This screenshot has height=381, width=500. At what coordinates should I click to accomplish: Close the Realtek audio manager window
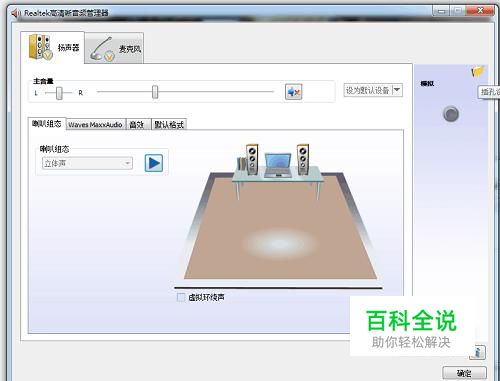[480, 11]
